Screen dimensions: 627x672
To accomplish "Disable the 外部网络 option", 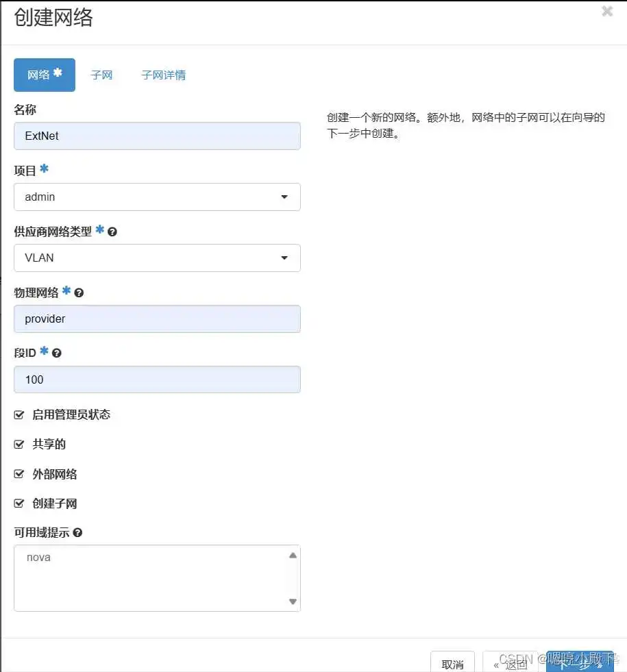I will tap(19, 474).
